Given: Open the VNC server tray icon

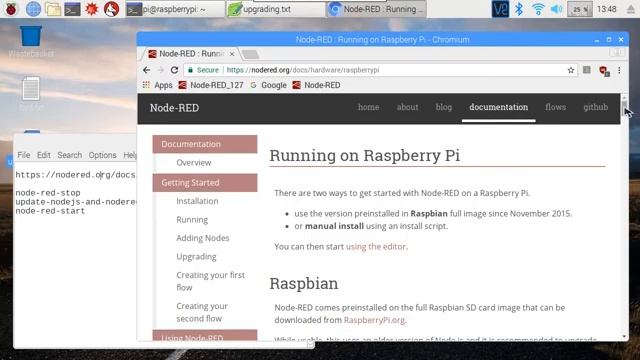Looking at the screenshot, I should point(500,9).
